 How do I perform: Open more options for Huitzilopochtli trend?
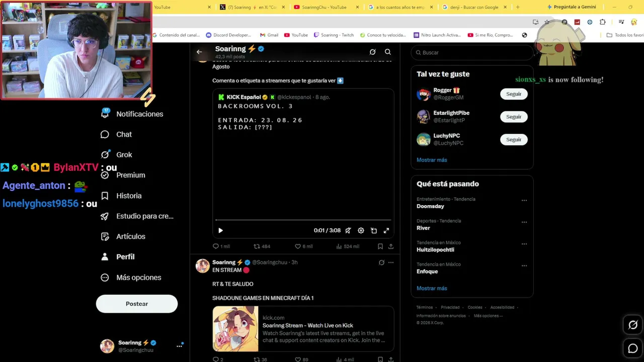pos(524,244)
